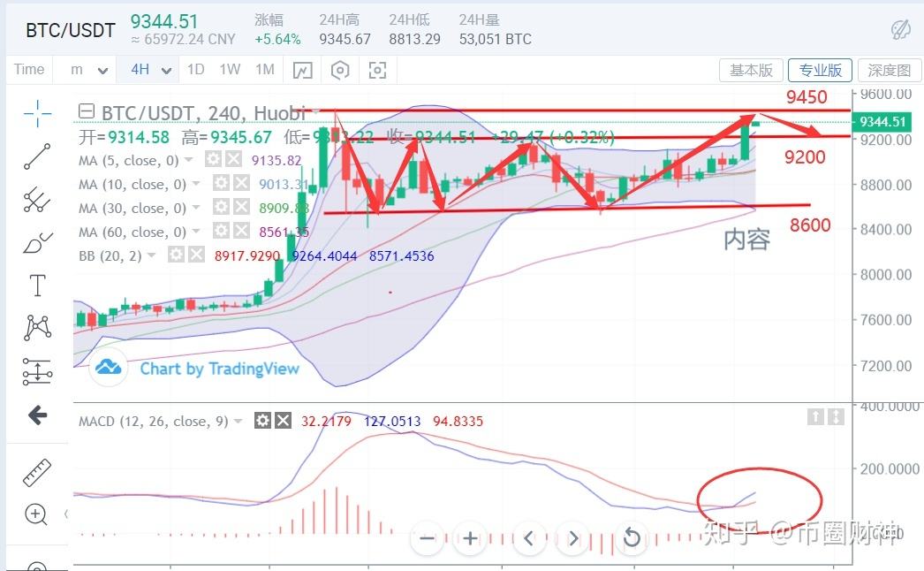The image size is (924, 571).
Task: Open the 深度图 depth chart
Action: (x=890, y=70)
